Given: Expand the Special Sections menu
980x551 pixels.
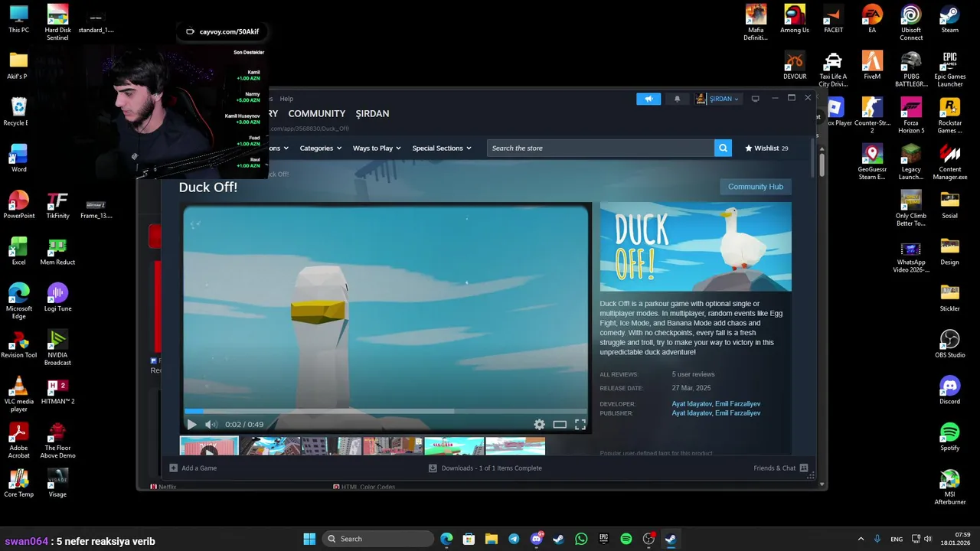Looking at the screenshot, I should (x=442, y=148).
